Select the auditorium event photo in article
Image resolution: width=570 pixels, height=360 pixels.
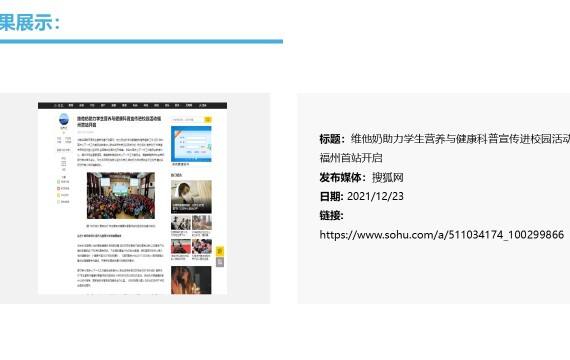coord(121,196)
